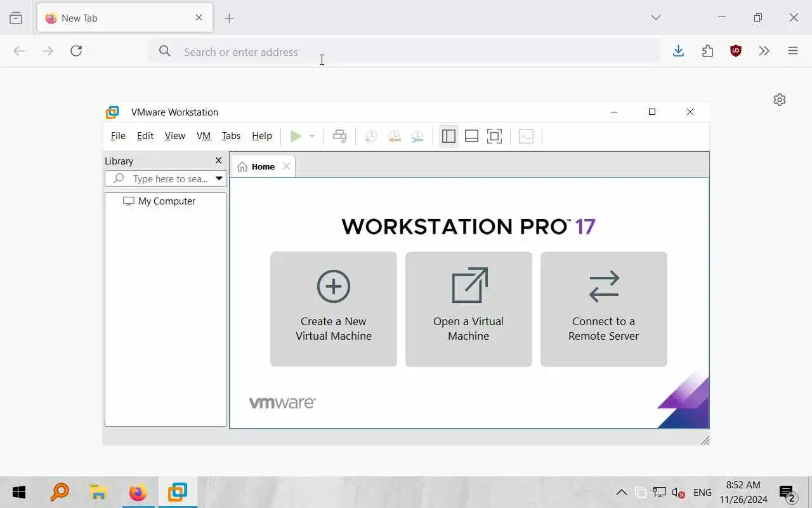Viewport: 812px width, 508px height.
Task: Open the File menu in VMware
Action: click(118, 136)
